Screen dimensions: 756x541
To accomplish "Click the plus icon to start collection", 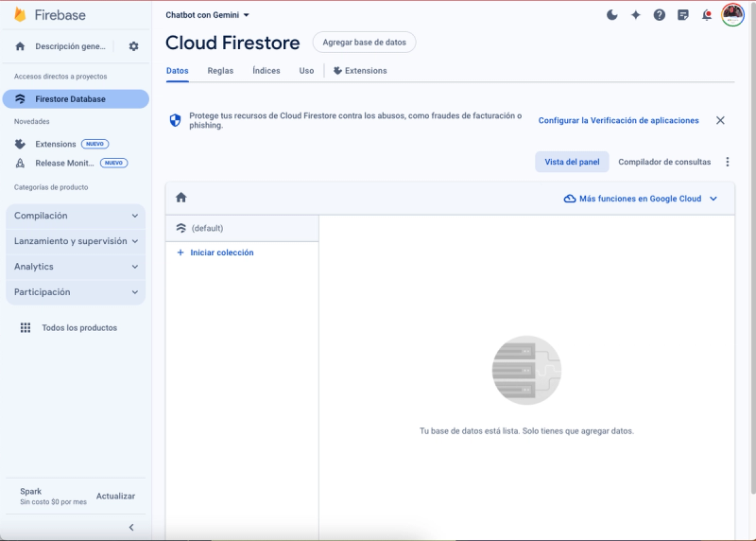I will pos(180,253).
